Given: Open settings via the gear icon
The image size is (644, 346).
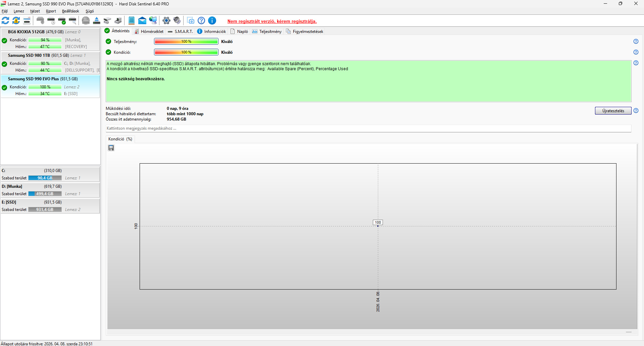Looking at the screenshot, I should pos(166,20).
